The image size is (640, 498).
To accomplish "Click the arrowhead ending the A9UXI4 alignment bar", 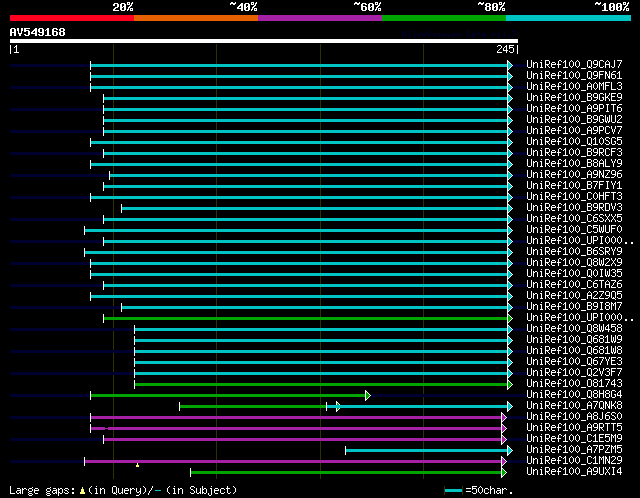I will [504, 472].
